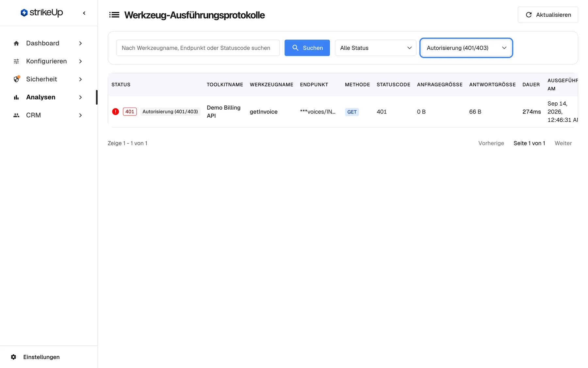Click the strikeUp logo
The height and width of the screenshot is (368, 588).
point(41,13)
